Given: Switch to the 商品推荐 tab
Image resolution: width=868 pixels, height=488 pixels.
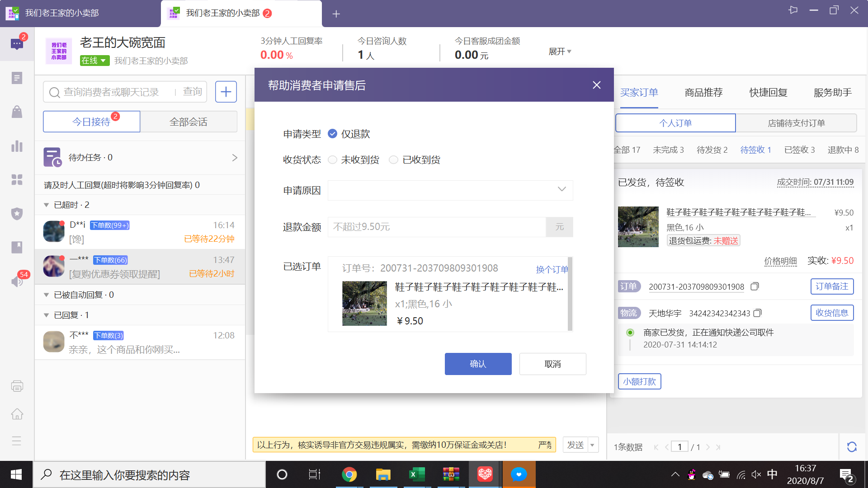Looking at the screenshot, I should [703, 93].
